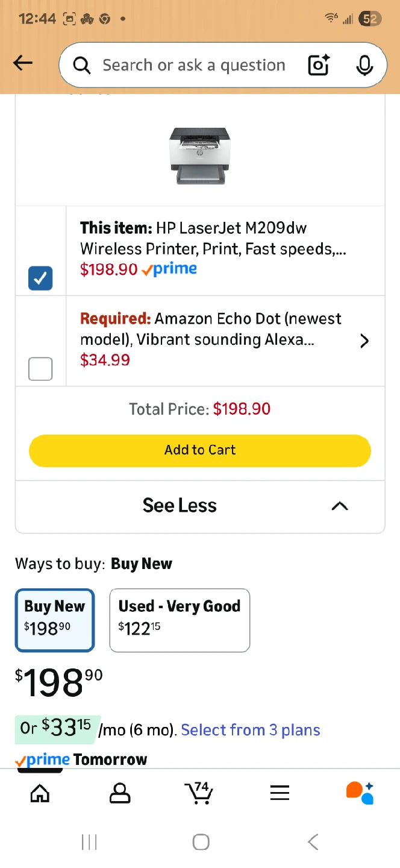Check the Amazon Echo Dot checkbox
This screenshot has height=868, width=400.
40,368
